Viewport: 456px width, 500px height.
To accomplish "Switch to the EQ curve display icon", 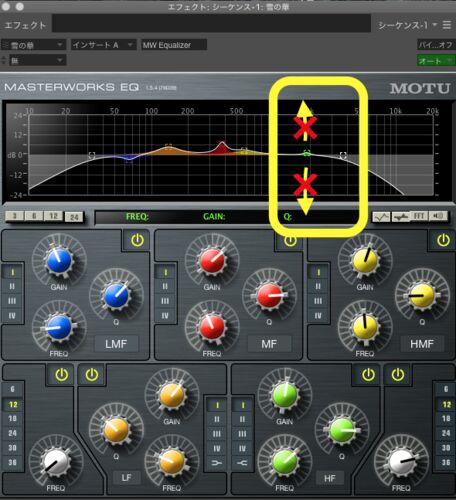I will (381, 217).
